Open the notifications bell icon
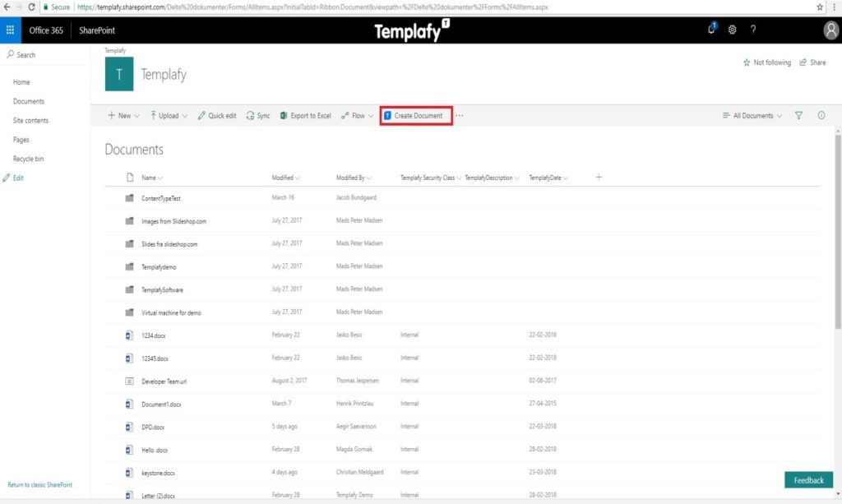842x504 pixels. pos(711,29)
